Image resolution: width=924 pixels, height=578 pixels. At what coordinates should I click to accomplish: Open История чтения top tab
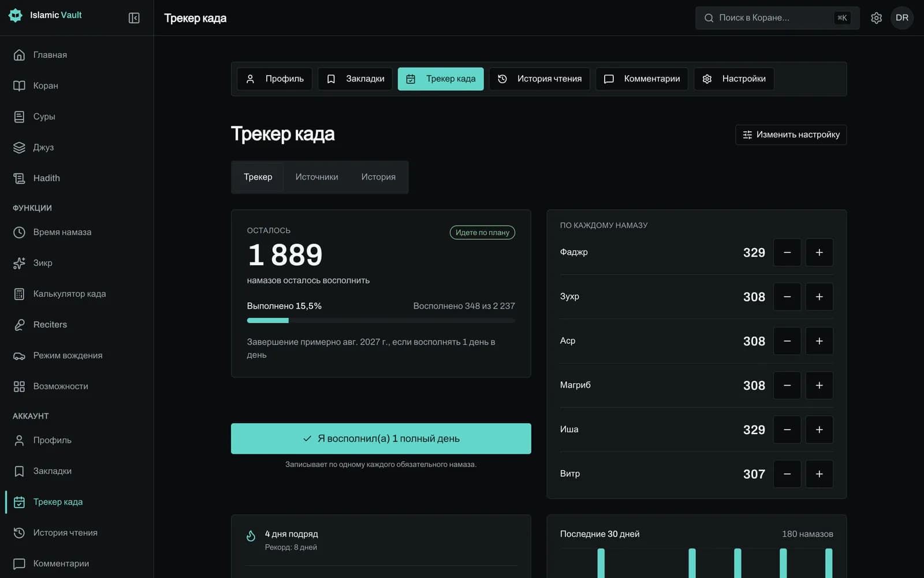pyautogui.click(x=539, y=79)
